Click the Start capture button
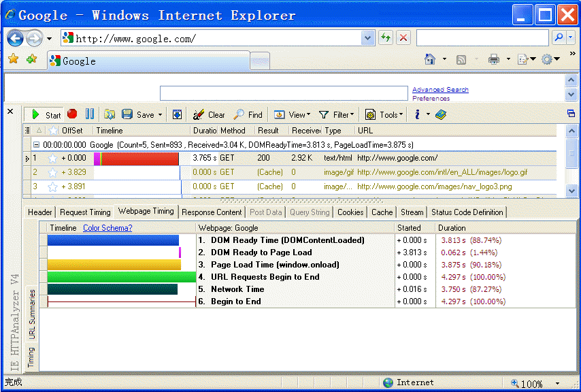Viewport: 581px width, 392px height. point(45,115)
